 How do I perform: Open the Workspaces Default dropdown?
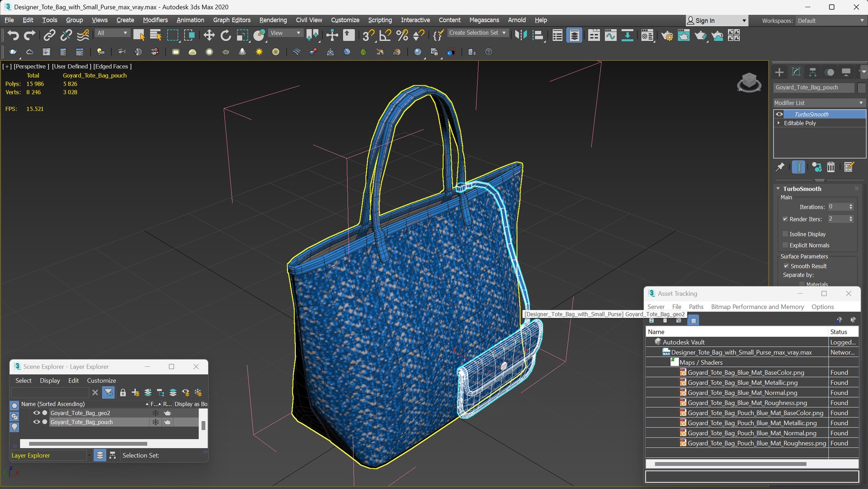point(830,20)
